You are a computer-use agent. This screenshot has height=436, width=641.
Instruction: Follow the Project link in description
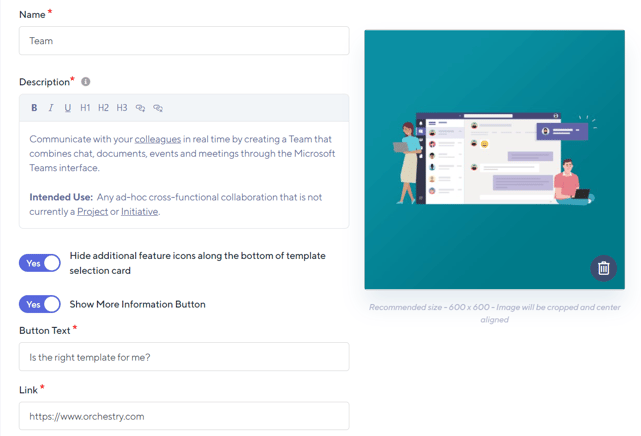tap(93, 212)
